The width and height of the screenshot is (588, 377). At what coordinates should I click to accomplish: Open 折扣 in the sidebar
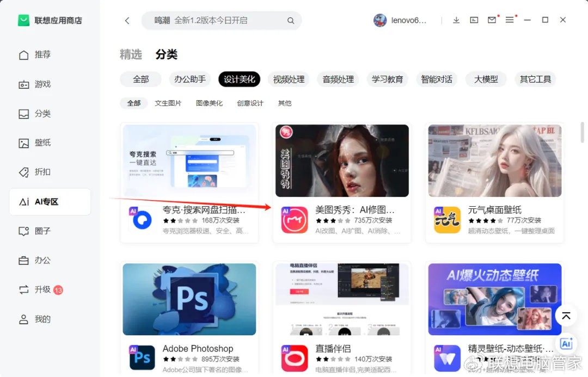point(50,172)
